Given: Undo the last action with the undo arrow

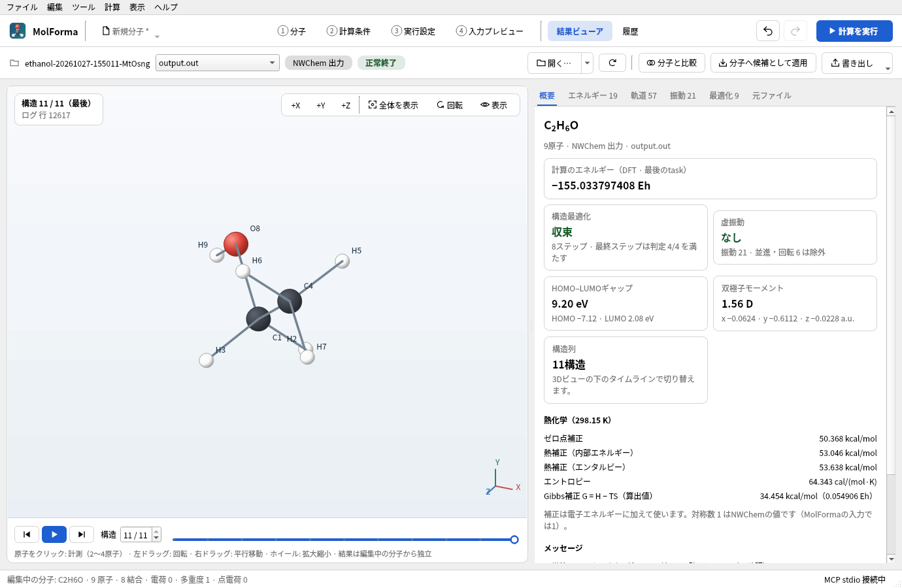Looking at the screenshot, I should coord(768,31).
